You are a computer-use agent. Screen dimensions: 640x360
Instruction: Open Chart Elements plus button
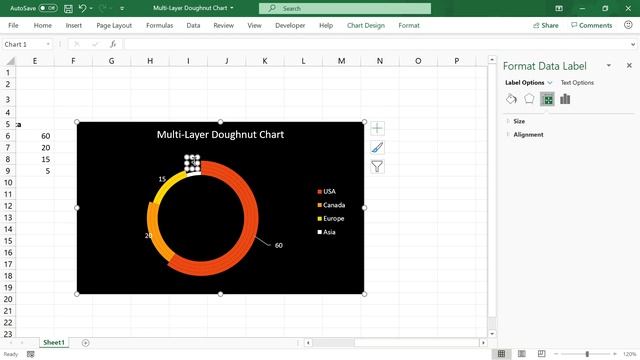point(377,129)
